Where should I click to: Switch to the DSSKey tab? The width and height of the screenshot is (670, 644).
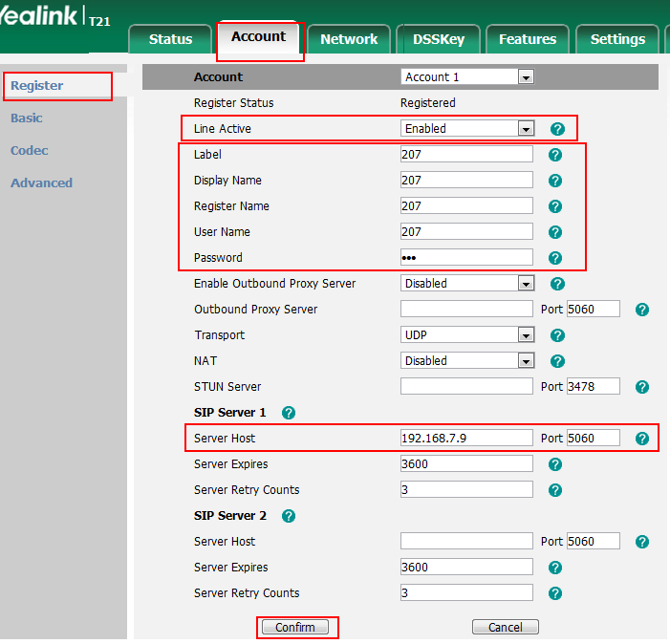pos(438,39)
